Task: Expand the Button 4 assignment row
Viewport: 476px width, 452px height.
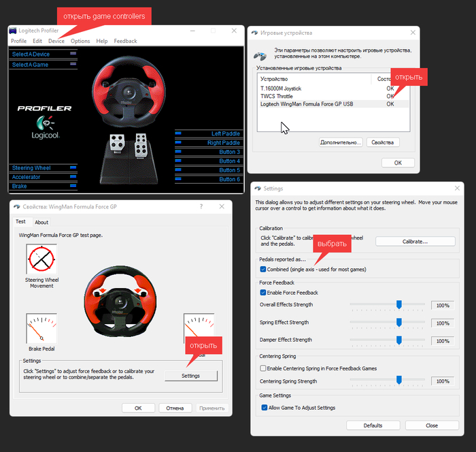Action: click(x=209, y=161)
